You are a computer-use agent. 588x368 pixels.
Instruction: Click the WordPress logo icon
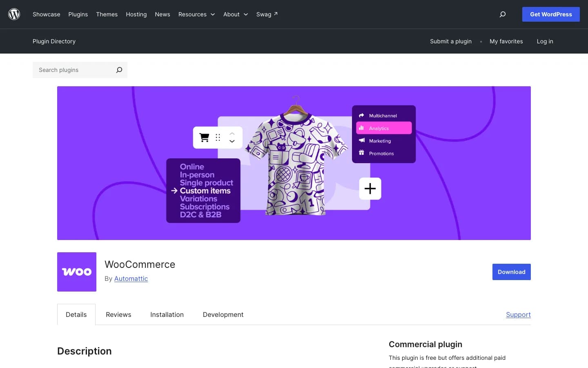click(14, 14)
